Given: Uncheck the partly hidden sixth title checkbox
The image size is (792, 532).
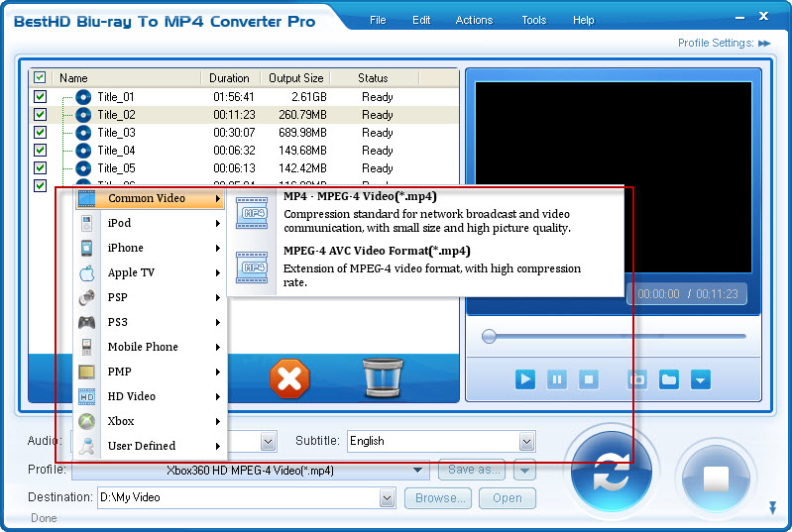Looking at the screenshot, I should click(x=40, y=185).
